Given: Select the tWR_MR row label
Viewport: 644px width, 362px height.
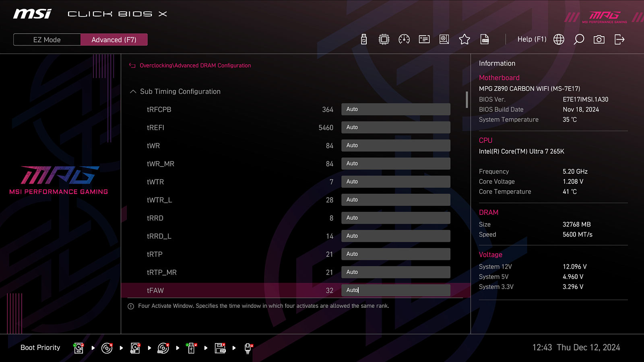Looking at the screenshot, I should click(x=161, y=164).
